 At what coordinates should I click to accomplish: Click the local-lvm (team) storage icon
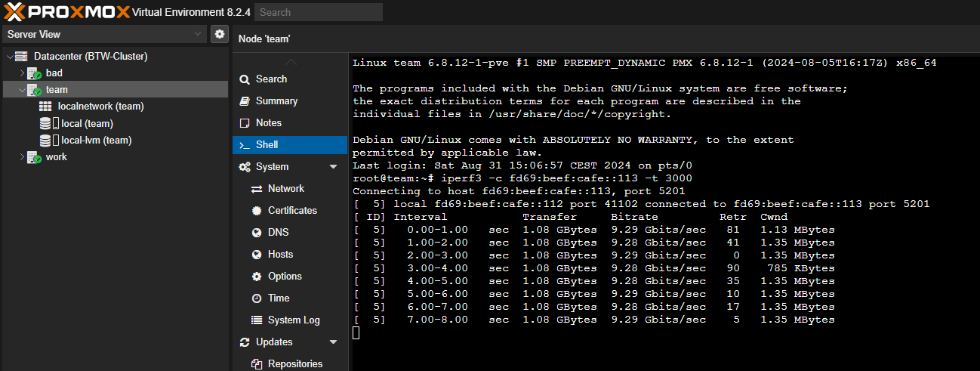(48, 140)
